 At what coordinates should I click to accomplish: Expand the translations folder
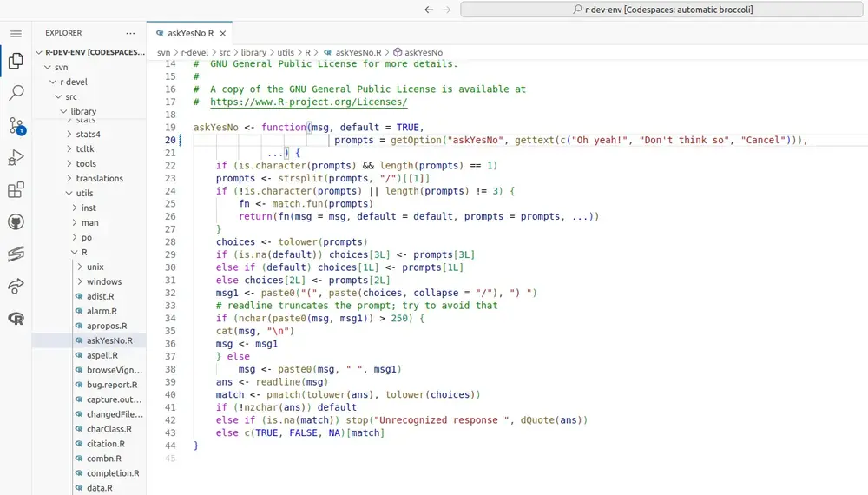coord(99,178)
